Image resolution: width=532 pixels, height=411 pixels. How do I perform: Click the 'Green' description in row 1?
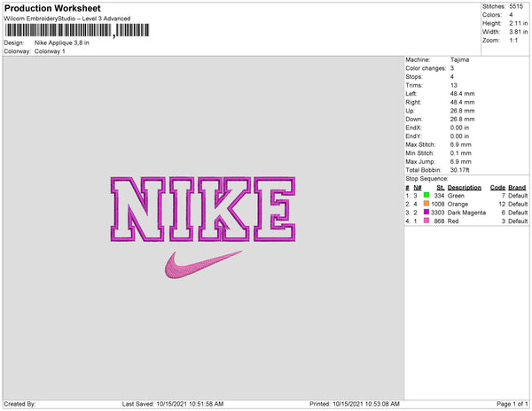(x=456, y=196)
